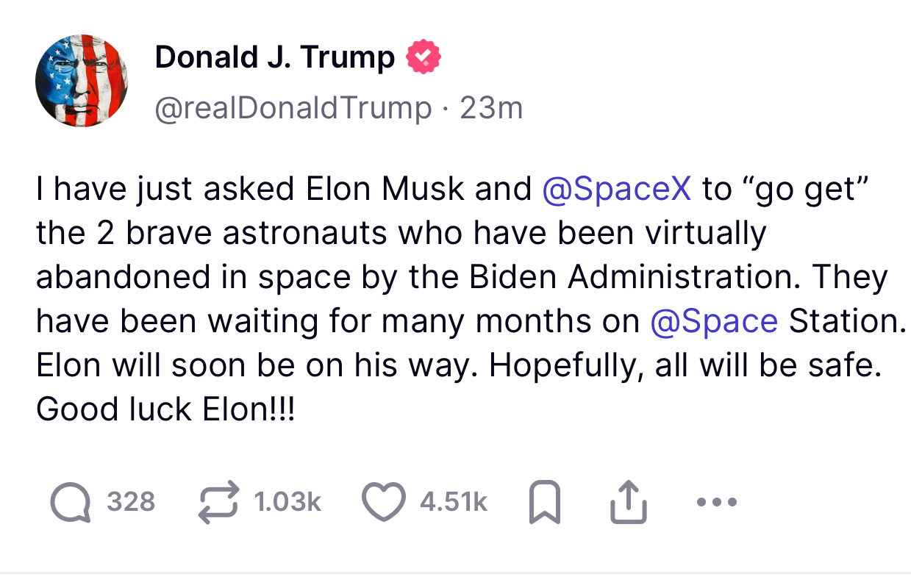Viewport: 911px width, 588px height.
Task: Open the Donald J. Trump display name
Action: [274, 57]
